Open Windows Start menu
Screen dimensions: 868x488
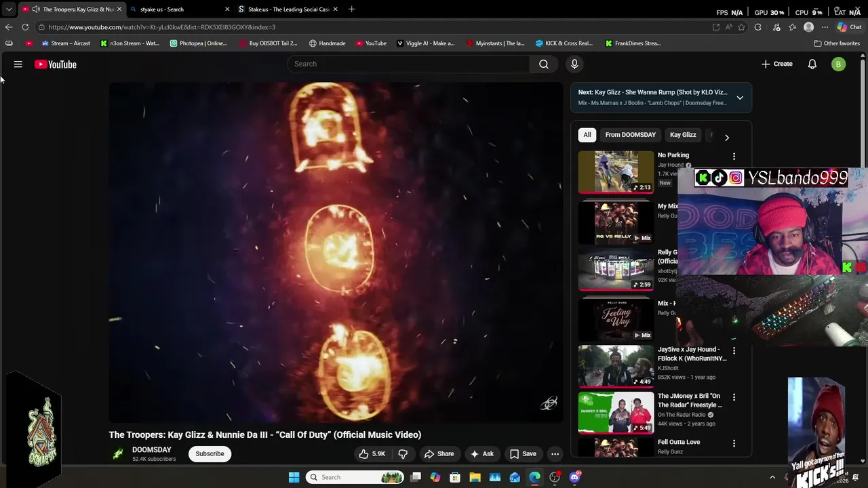[294, 477]
